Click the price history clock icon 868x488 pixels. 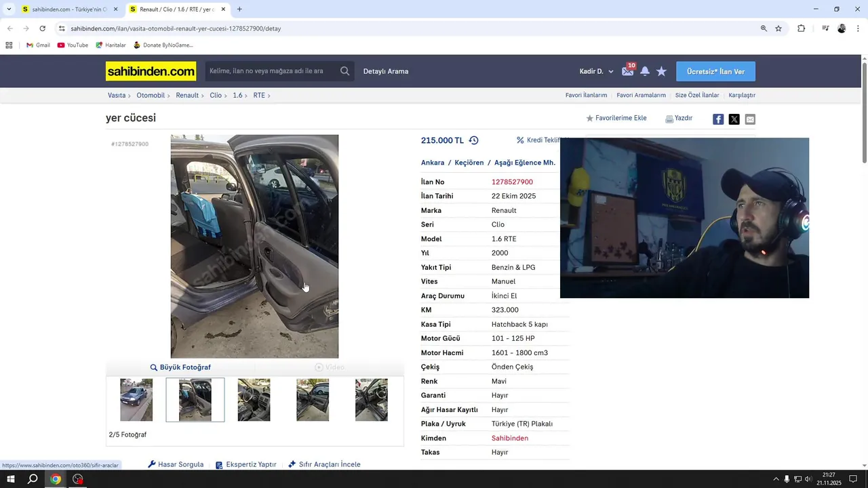(473, 140)
